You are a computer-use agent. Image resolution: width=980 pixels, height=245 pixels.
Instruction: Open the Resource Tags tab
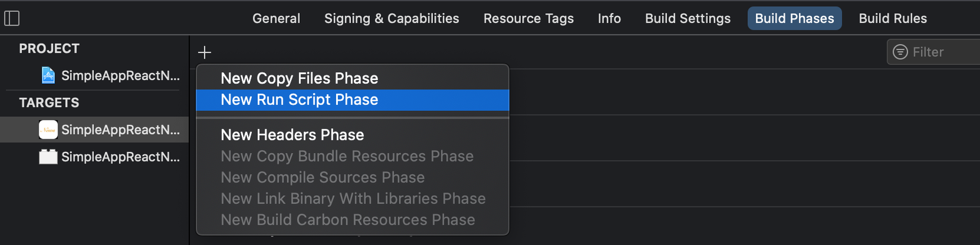tap(528, 18)
